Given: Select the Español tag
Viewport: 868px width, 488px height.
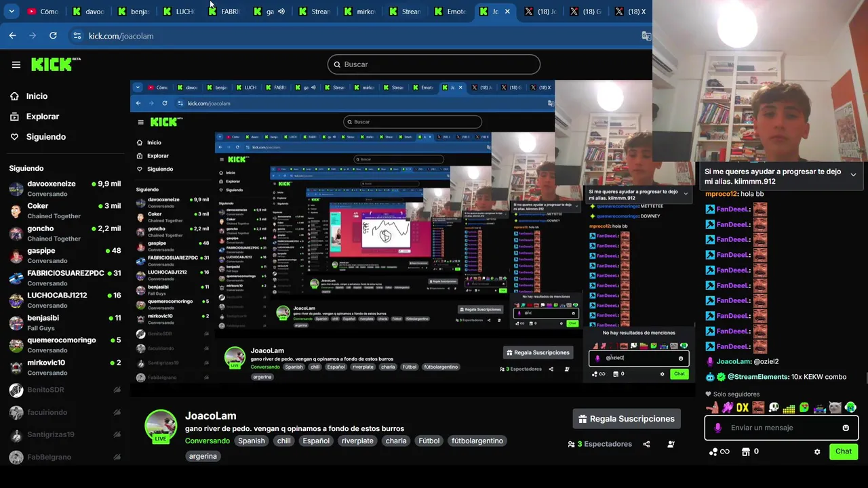Looking at the screenshot, I should 316,441.
